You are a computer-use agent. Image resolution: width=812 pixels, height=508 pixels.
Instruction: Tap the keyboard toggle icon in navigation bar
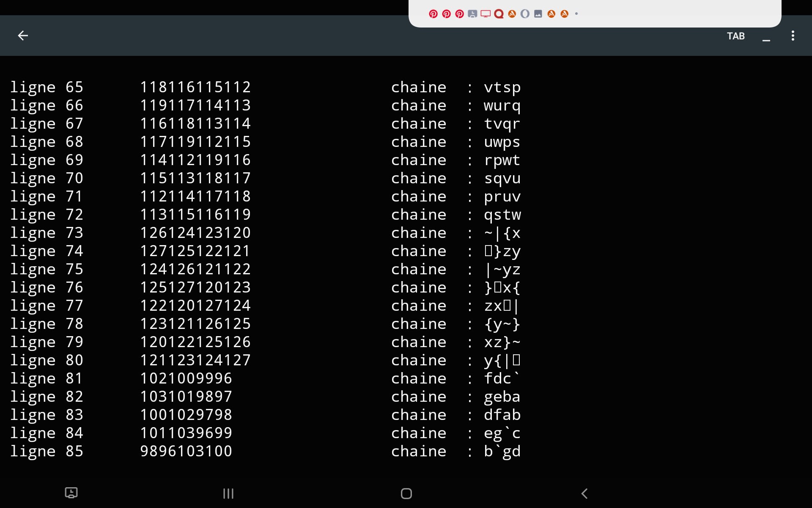point(71,493)
